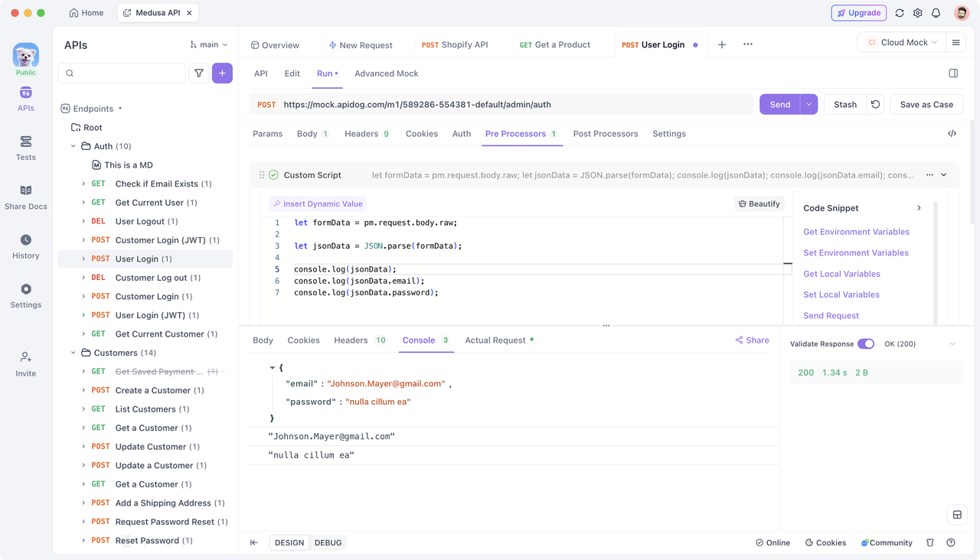The height and width of the screenshot is (560, 980).
Task: Open the main branch dropdown
Action: coord(209,44)
